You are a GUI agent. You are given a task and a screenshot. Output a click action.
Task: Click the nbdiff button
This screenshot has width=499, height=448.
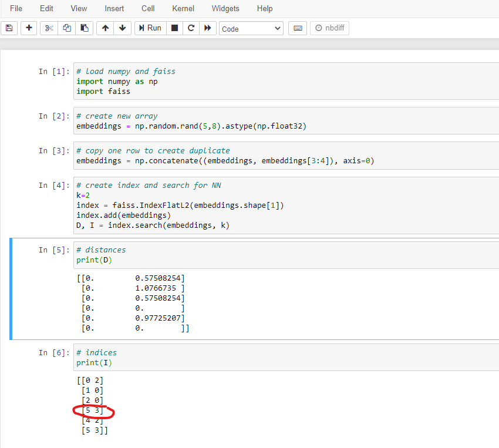click(x=330, y=28)
